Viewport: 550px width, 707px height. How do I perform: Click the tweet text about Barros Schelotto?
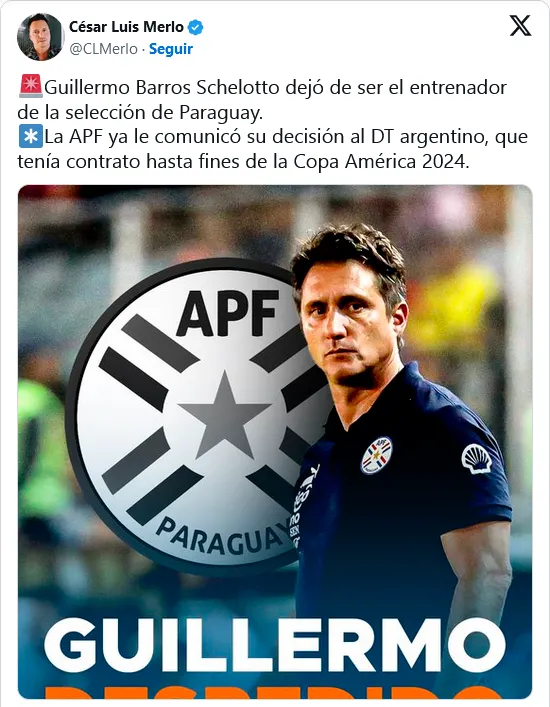pyautogui.click(x=262, y=100)
